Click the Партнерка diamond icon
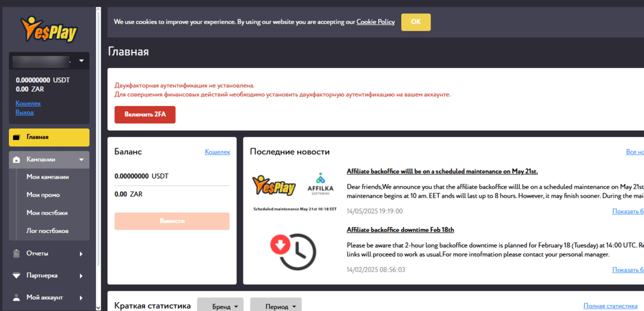 17,276
